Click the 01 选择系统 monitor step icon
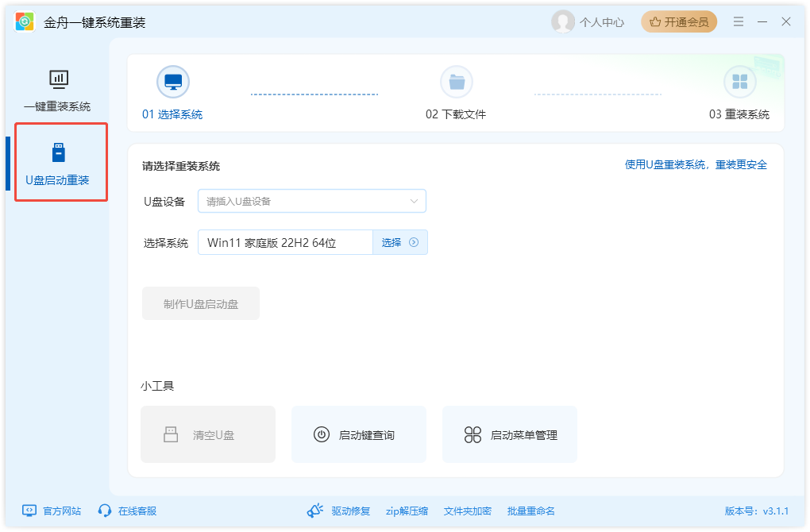The width and height of the screenshot is (810, 532). pos(173,82)
